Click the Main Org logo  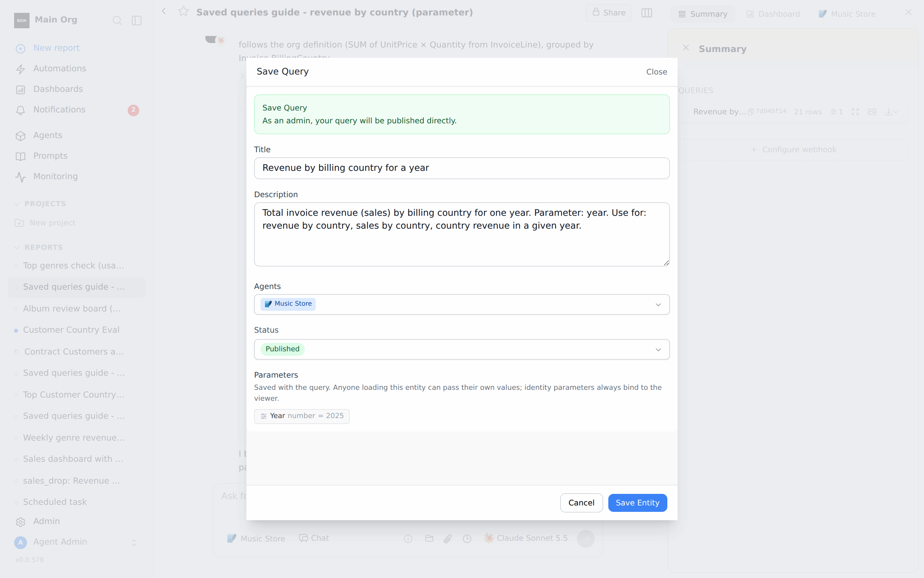(x=22, y=20)
